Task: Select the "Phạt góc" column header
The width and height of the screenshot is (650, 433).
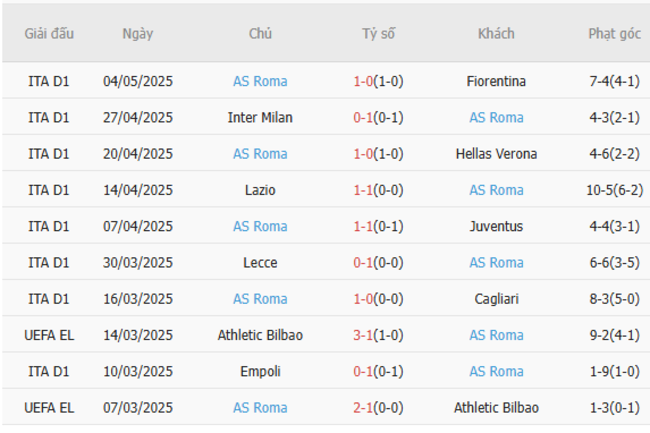Action: pos(614,33)
